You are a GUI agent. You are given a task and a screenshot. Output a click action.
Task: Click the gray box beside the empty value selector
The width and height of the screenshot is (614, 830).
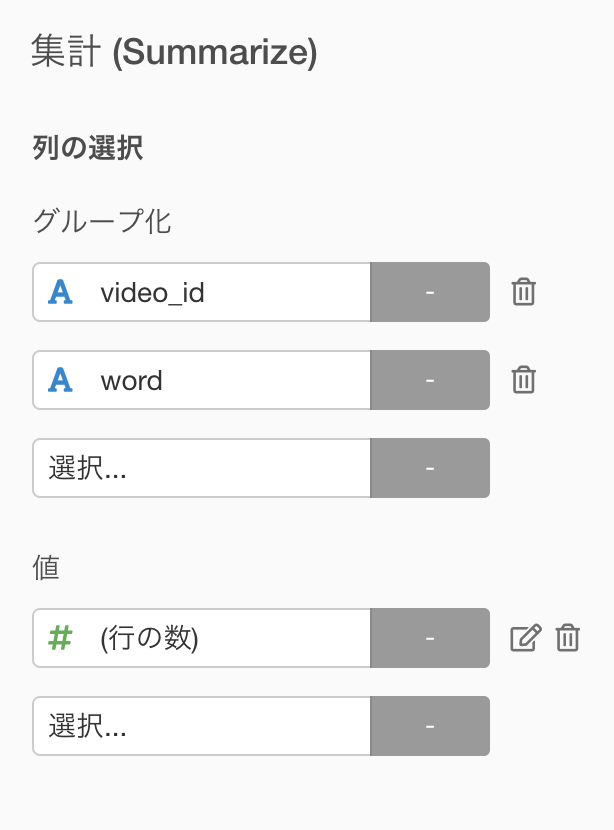(x=430, y=726)
